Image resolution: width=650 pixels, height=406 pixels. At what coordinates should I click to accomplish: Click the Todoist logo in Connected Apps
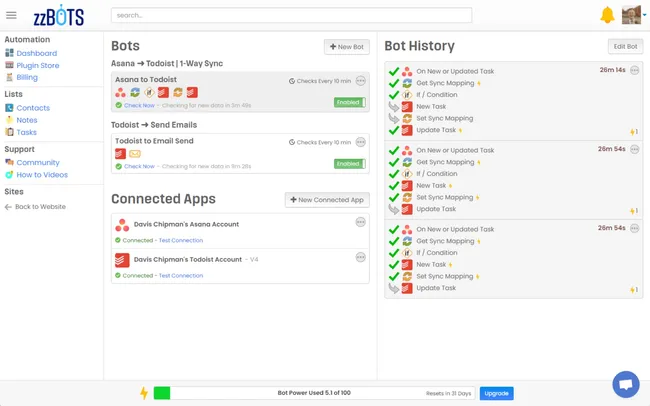coord(122,260)
